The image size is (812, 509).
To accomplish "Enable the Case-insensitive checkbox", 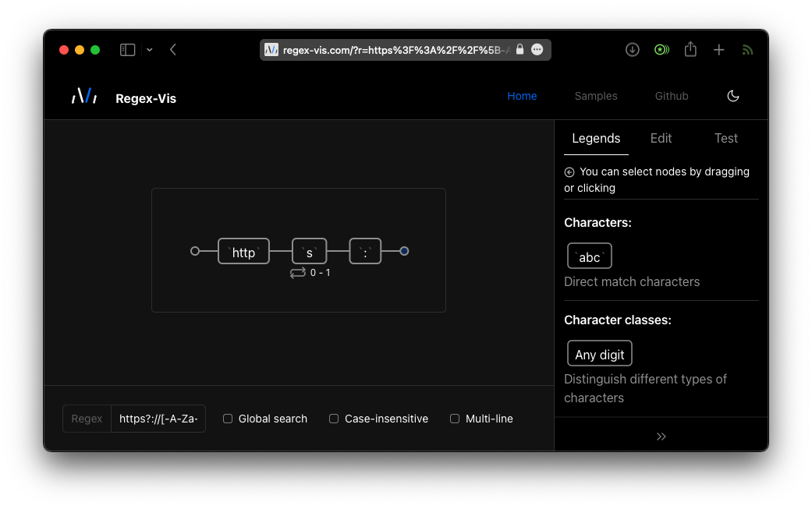I will (x=334, y=419).
